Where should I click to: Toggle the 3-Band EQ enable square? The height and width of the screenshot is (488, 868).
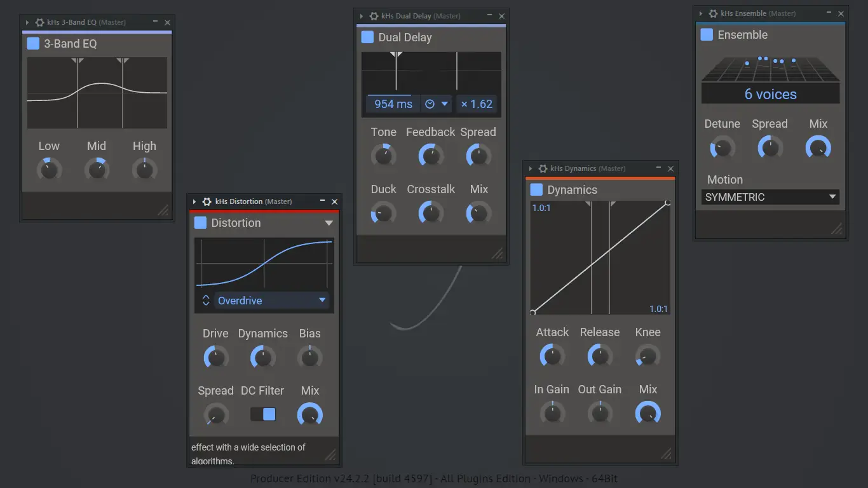point(33,43)
